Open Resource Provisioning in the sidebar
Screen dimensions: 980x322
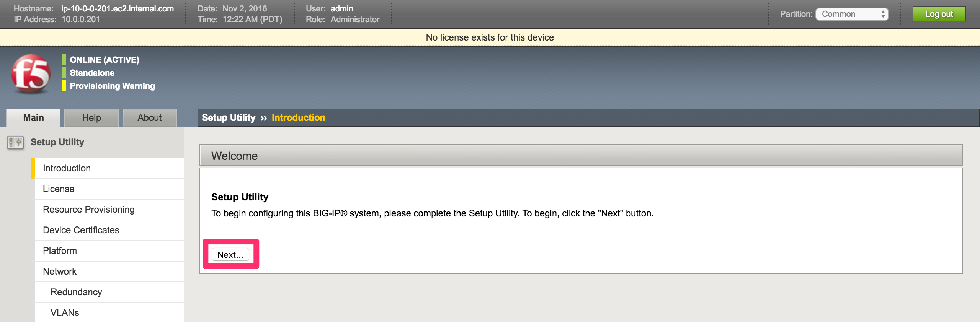click(109, 210)
